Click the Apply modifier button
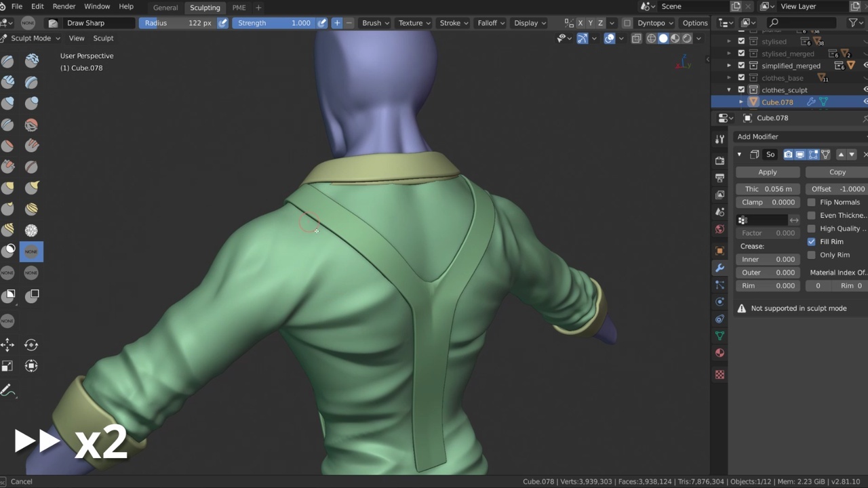 [767, 172]
